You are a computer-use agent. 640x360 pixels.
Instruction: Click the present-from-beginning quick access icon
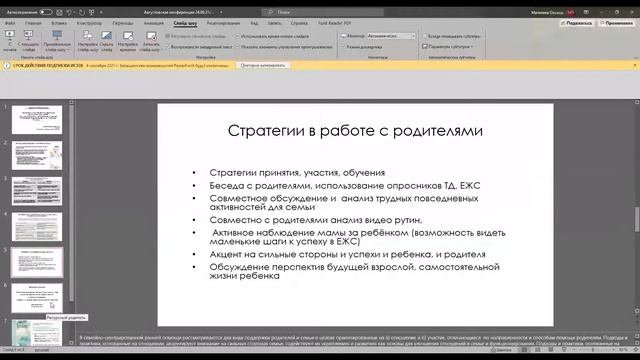pyautogui.click(x=92, y=12)
